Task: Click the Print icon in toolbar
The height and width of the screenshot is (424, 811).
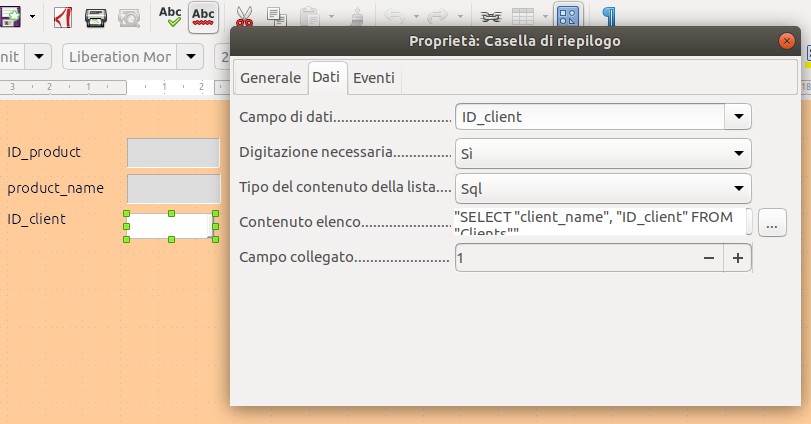Action: (96, 17)
